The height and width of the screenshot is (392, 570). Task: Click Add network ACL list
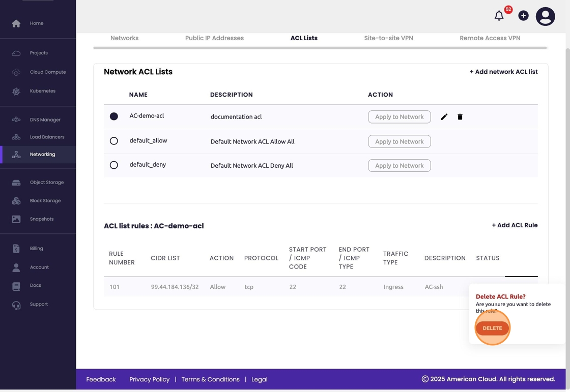tap(503, 72)
